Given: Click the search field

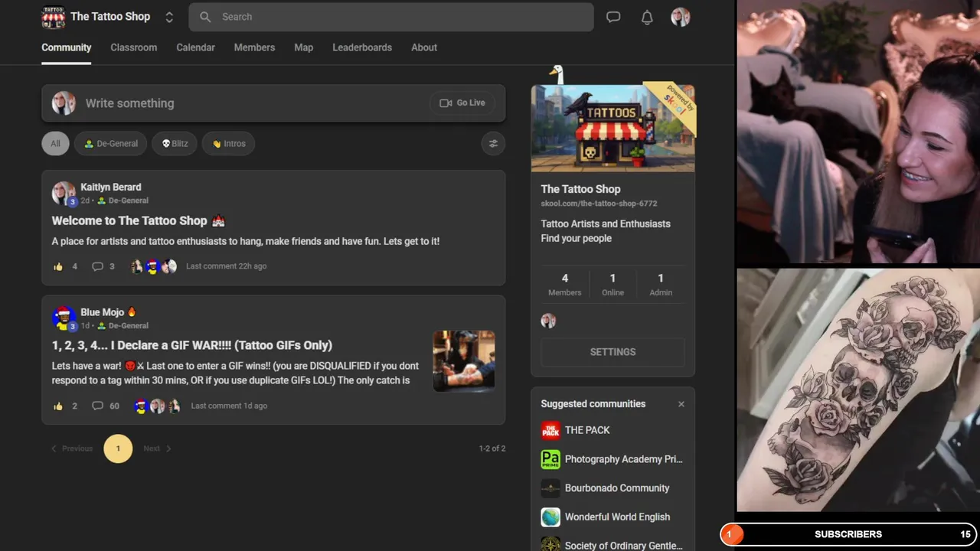Looking at the screenshot, I should click(x=391, y=17).
